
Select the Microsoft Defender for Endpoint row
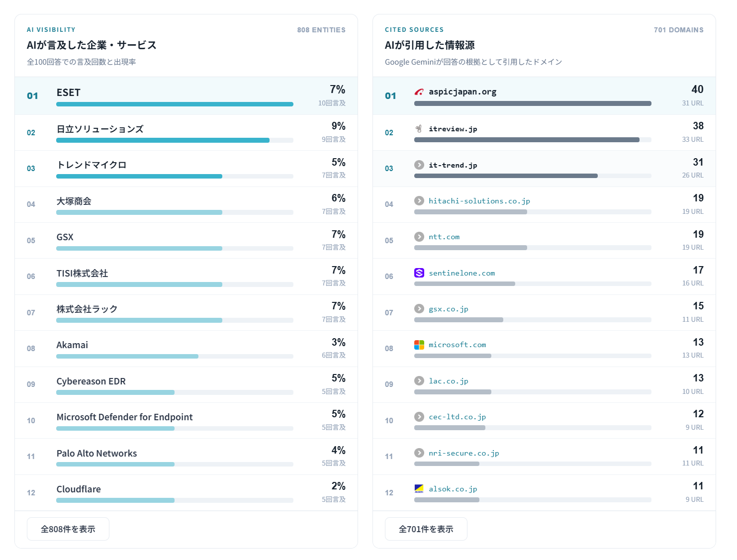pyautogui.click(x=186, y=421)
